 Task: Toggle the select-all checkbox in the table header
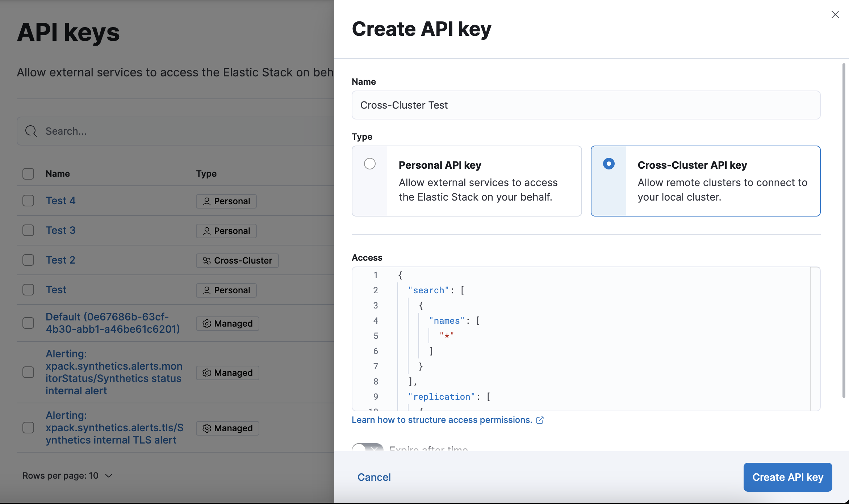click(28, 174)
